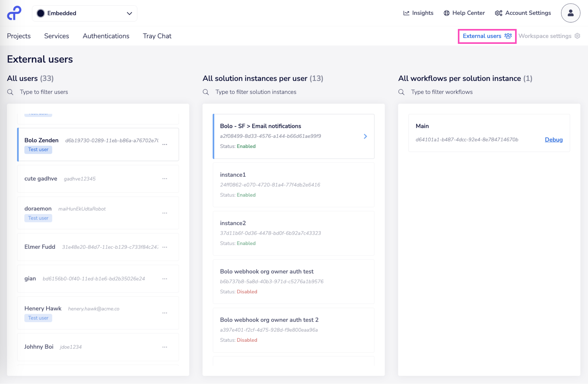Click the Test user badge under Henery Hawk
588x384 pixels.
click(x=38, y=318)
